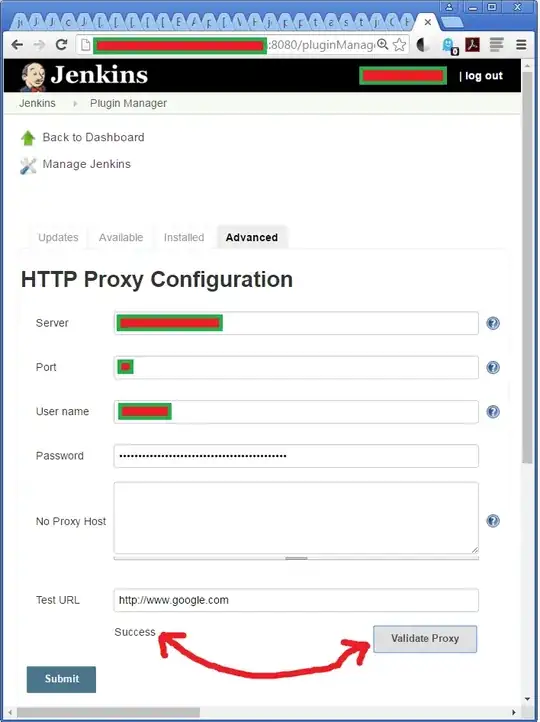
Task: Open the Manage Jenkins link
Action: [x=87, y=164]
